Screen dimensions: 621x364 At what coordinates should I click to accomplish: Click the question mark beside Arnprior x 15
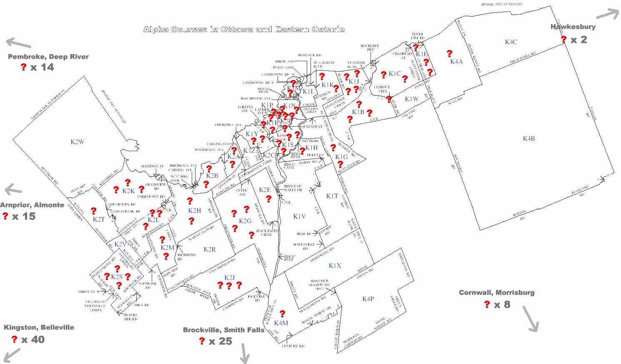click(5, 216)
